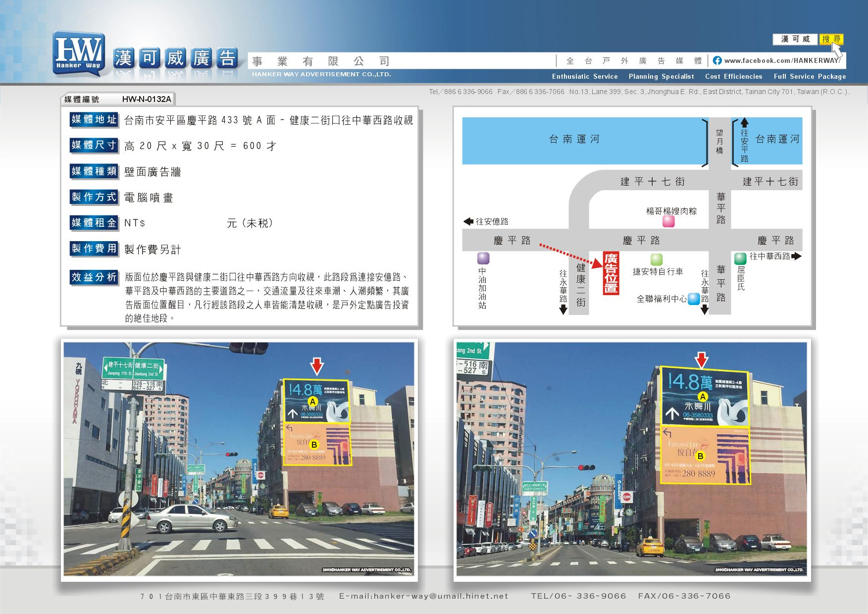Viewport: 868px width, 614px height.
Task: Click the 全台戶外廣告媒體 header text
Action: click(x=634, y=61)
